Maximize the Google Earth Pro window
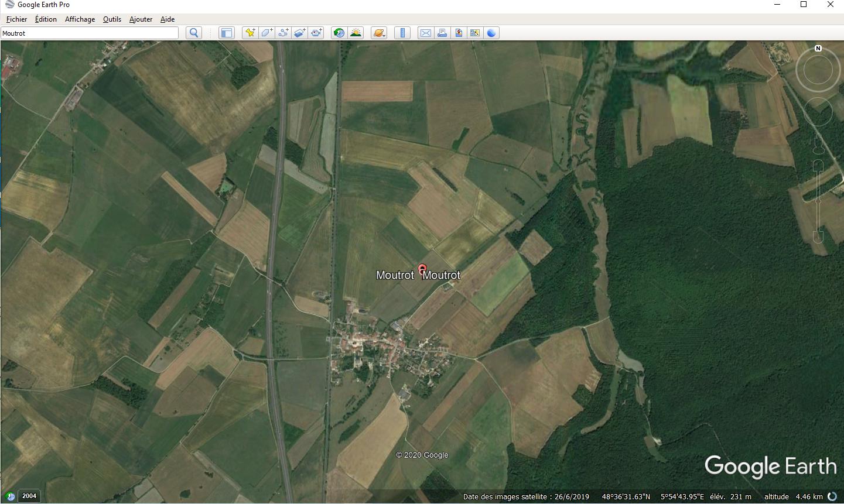844x504 pixels. tap(804, 5)
